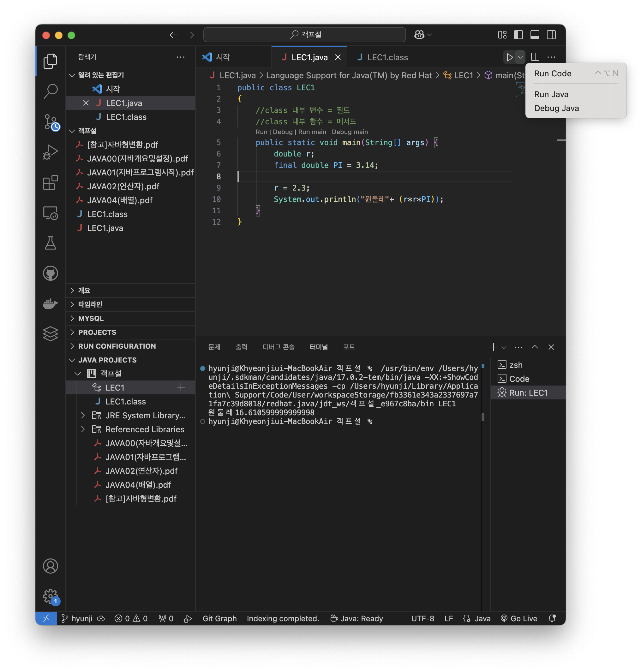Maximize the terminal panel with chevron

pos(535,347)
